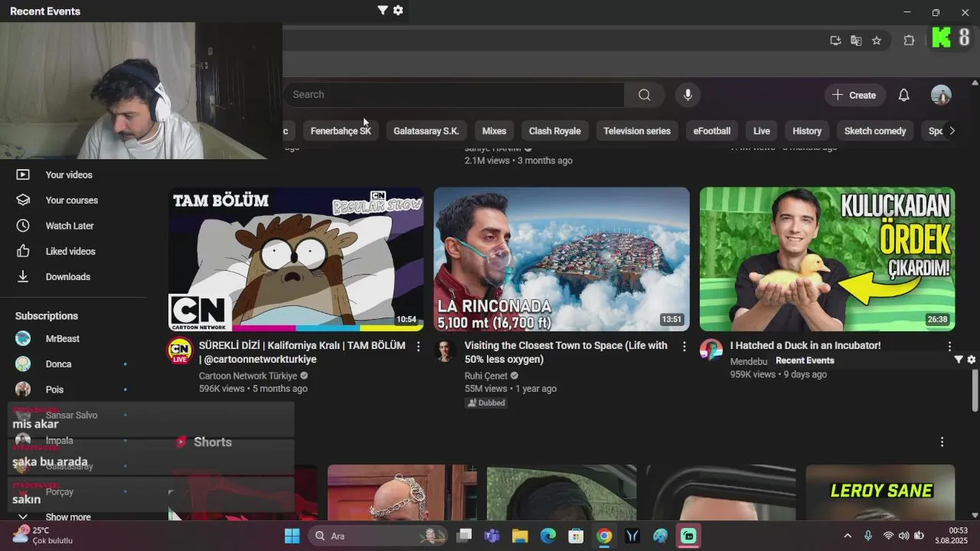
Task: Open Your courses in the sidebar
Action: click(x=73, y=200)
